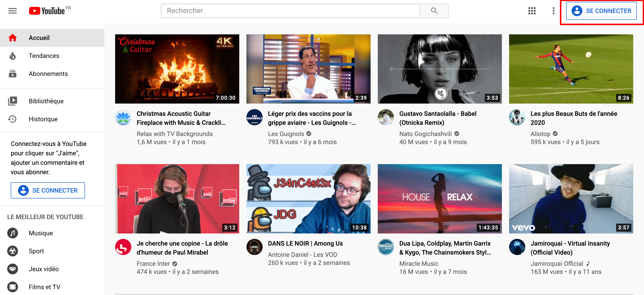Open Miracle Music channel name link

tap(419, 264)
